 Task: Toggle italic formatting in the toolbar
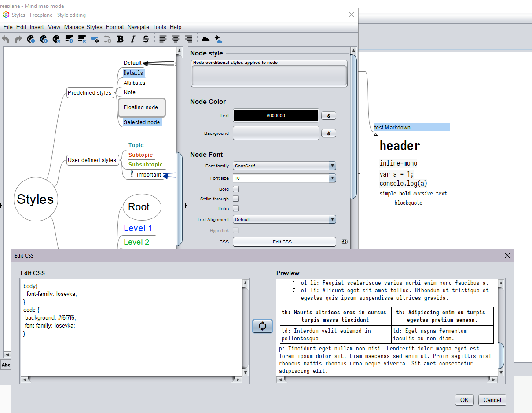tap(133, 39)
